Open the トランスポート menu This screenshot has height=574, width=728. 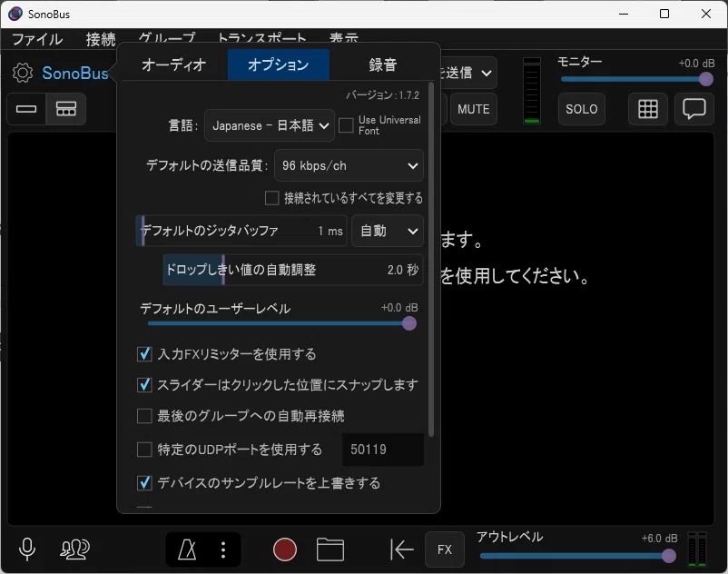(x=261, y=36)
